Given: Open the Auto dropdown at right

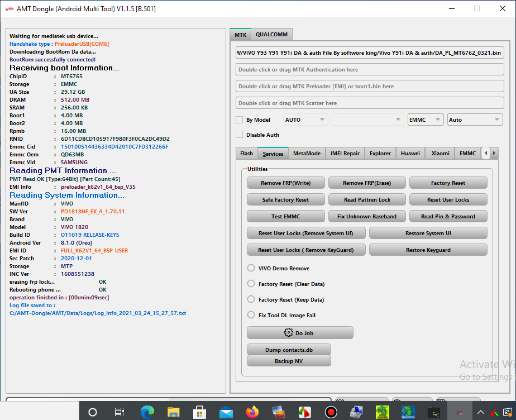Looking at the screenshot, I should coord(475,120).
